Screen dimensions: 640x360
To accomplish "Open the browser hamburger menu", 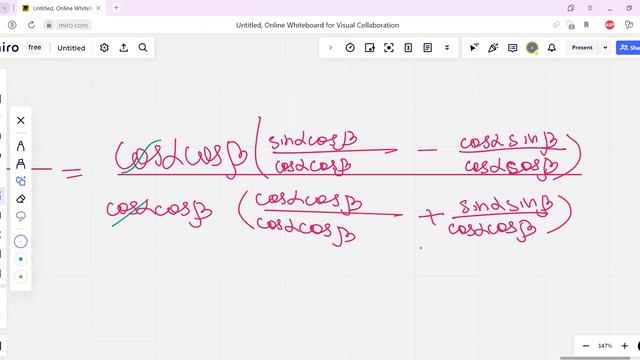I will (x=590, y=8).
